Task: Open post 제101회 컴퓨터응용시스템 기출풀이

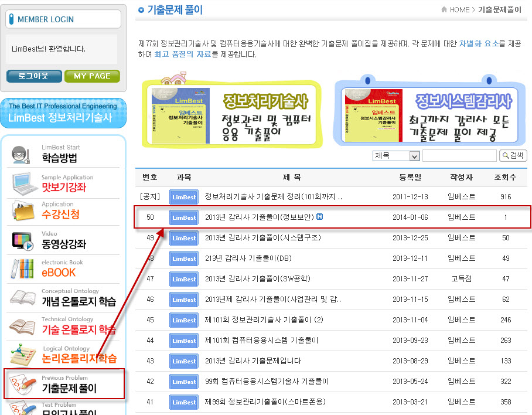Action: [261, 341]
